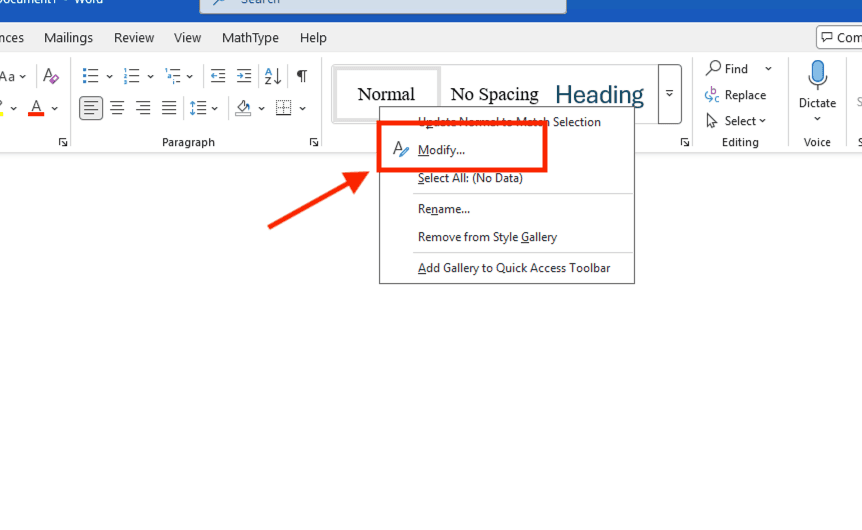Open the shading color dropdown arrow

coord(261,108)
